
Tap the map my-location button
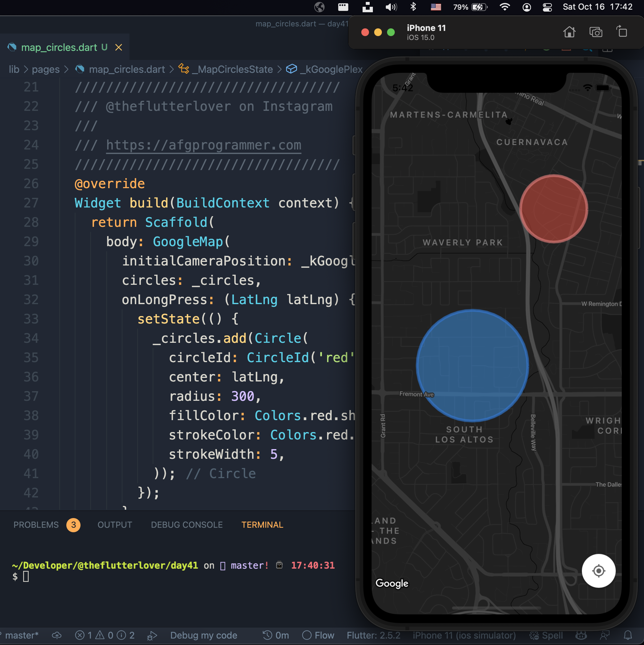[x=598, y=571]
